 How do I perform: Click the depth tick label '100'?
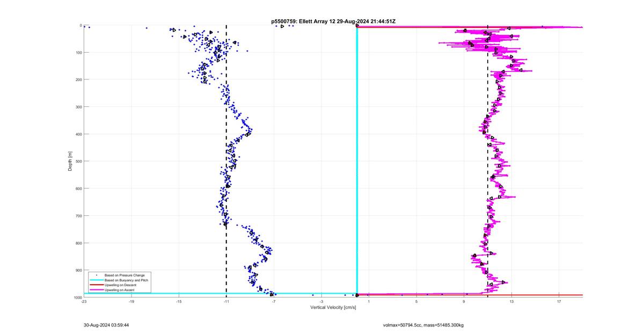pyautogui.click(x=78, y=53)
